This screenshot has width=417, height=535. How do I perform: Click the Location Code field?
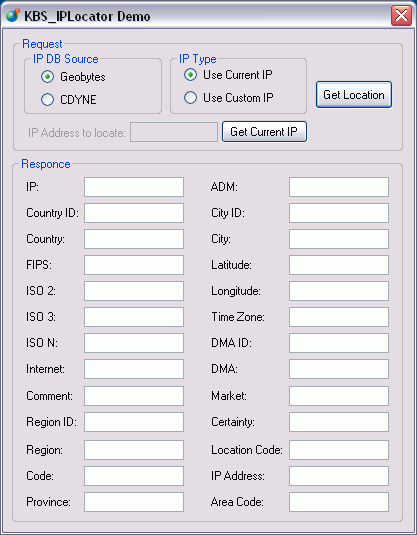(x=339, y=450)
